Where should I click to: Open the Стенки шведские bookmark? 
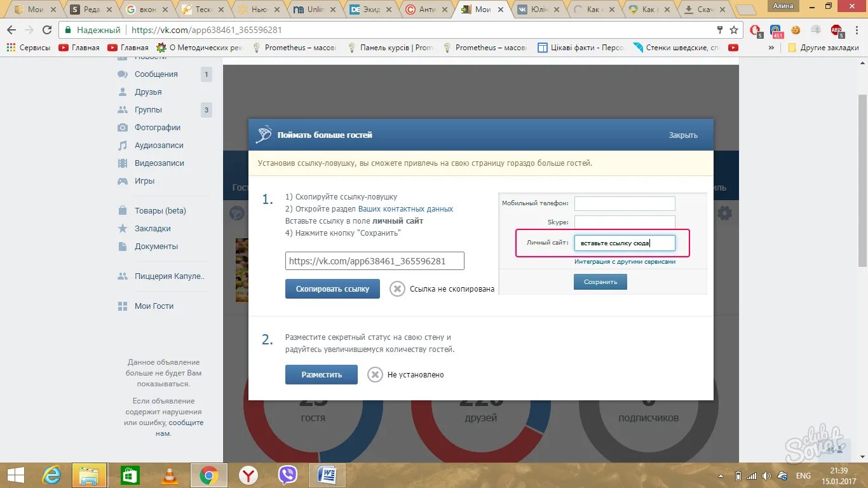pyautogui.click(x=676, y=48)
